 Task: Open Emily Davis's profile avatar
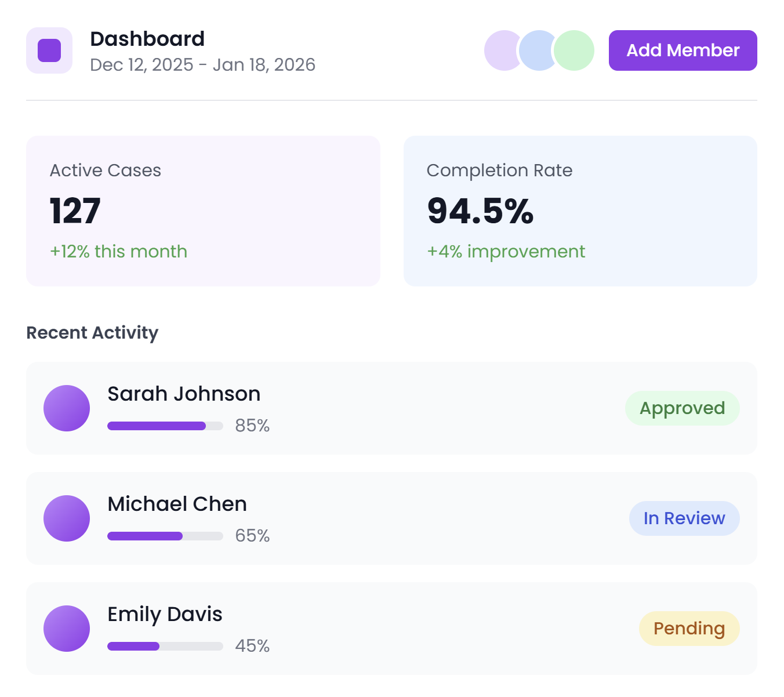coord(67,629)
